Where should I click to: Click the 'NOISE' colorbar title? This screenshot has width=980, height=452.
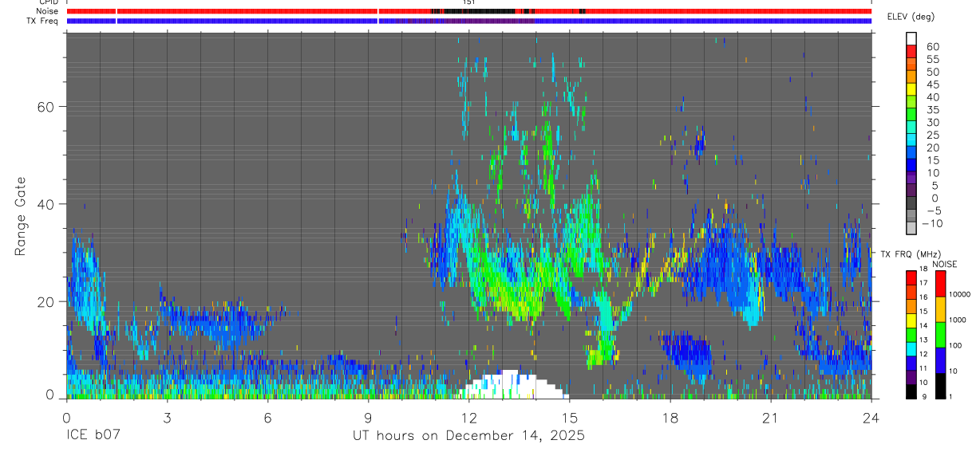point(944,264)
